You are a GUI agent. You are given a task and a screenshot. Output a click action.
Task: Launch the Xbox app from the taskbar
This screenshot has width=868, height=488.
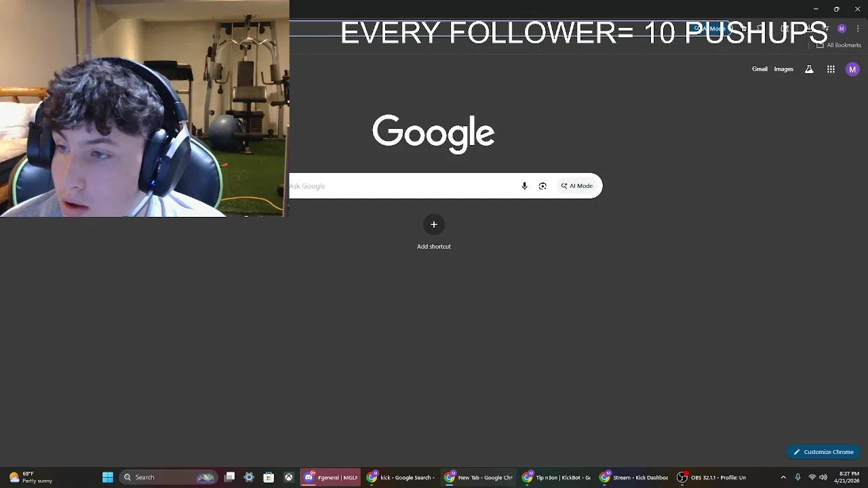pyautogui.click(x=288, y=477)
